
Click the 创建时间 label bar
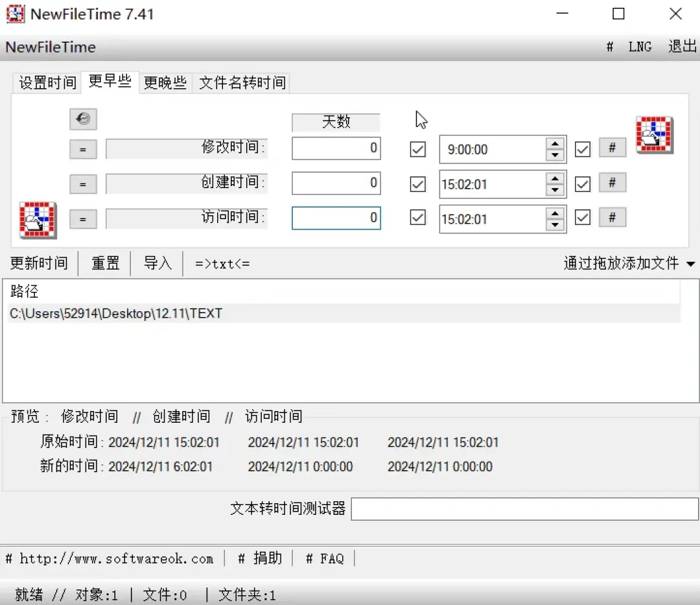pyautogui.click(x=187, y=183)
